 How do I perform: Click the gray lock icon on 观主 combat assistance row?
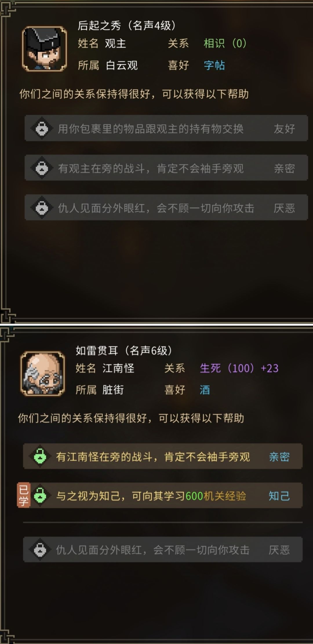click(x=42, y=168)
